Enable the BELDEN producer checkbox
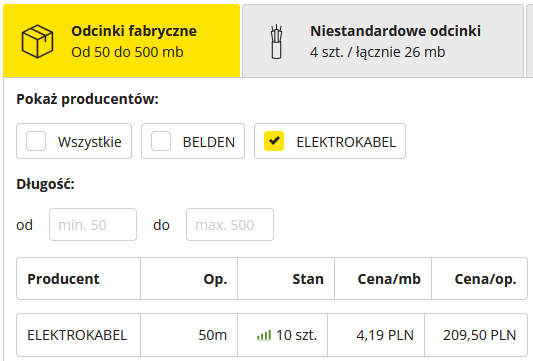Viewport: 533px width, 361px height. point(161,141)
